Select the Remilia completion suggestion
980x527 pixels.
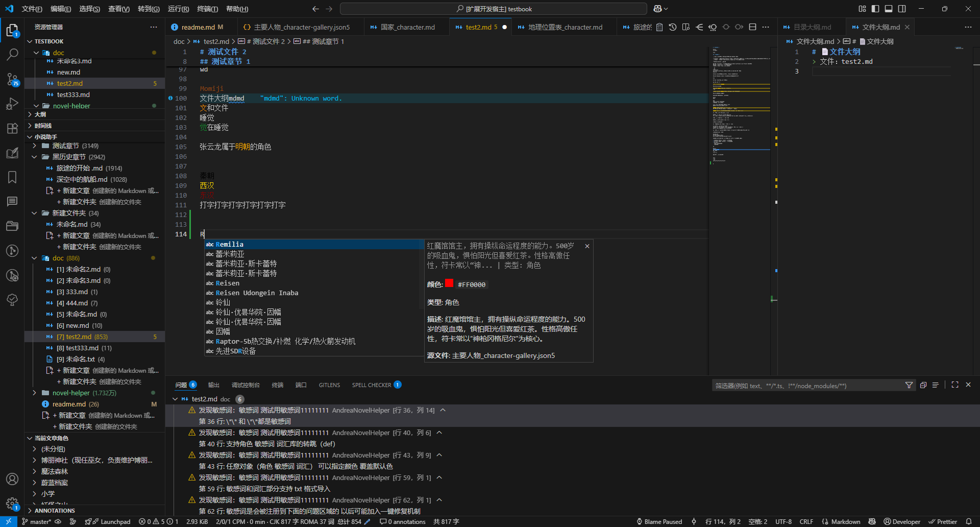[314, 245]
